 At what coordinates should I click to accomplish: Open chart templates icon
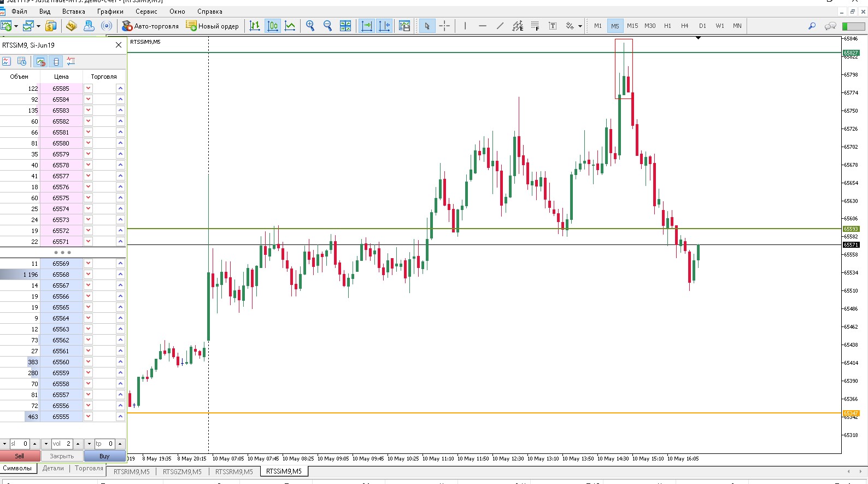pyautogui.click(x=404, y=26)
